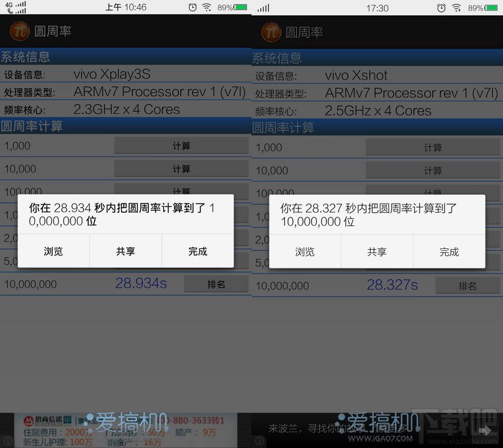The image size is (503, 448).
Task: Select 圆周率 app title on Xshot screen
Action: coord(304,32)
